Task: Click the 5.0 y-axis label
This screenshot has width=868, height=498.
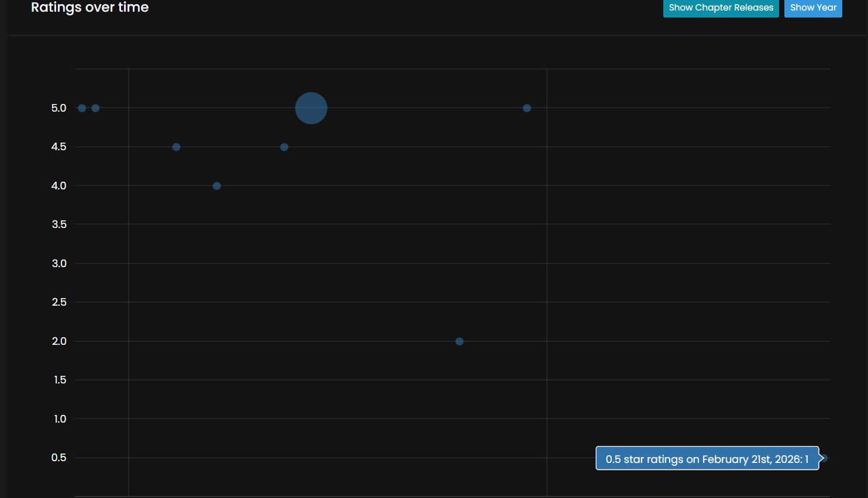Action: (59, 108)
